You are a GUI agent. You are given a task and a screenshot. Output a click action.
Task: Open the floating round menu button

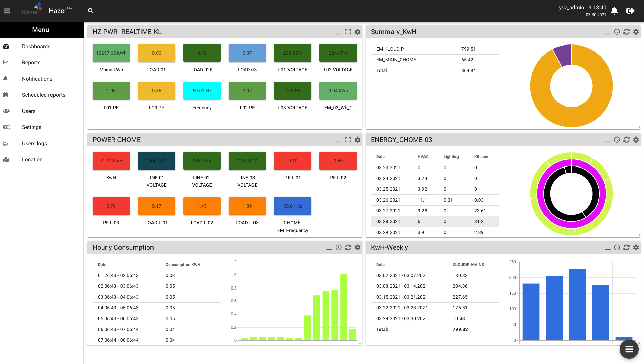click(629, 349)
